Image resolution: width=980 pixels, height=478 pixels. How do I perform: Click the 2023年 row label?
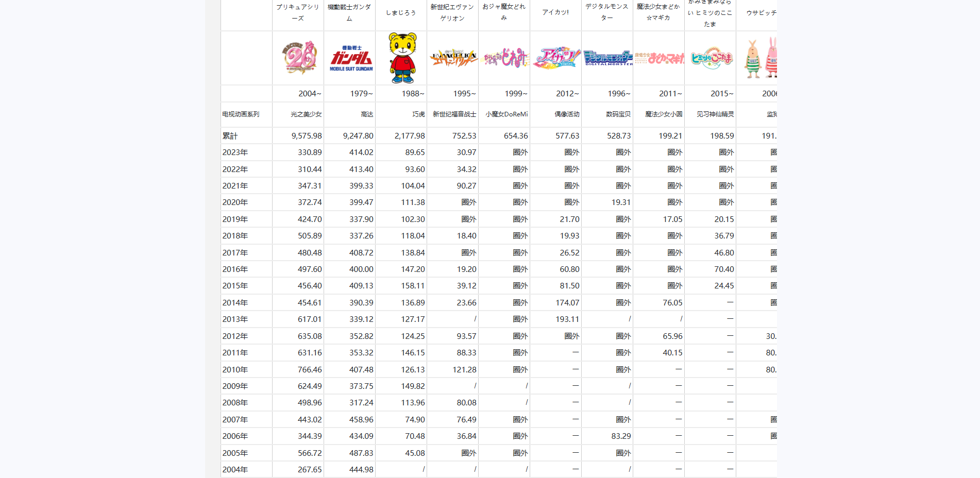click(x=235, y=152)
